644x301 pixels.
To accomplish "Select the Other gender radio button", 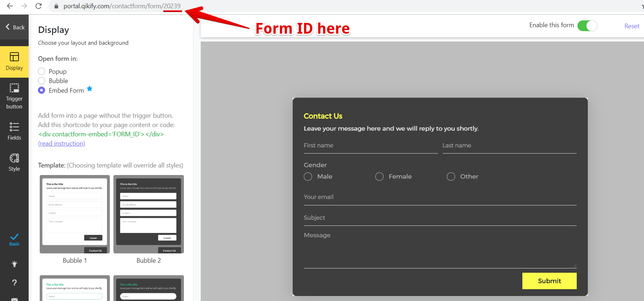I will tap(451, 176).
